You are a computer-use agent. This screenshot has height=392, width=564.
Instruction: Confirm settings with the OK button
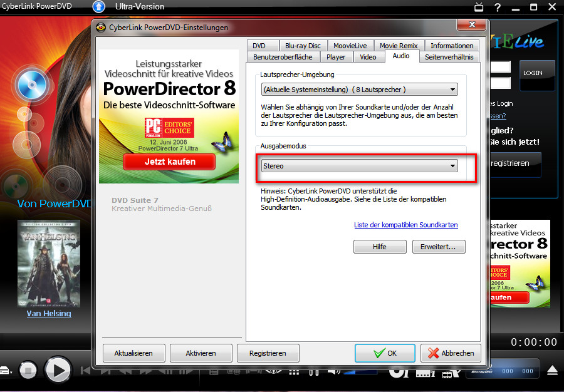click(385, 353)
